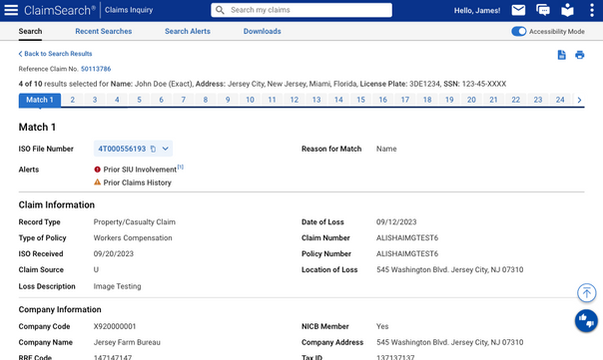The image size is (603, 360).
Task: Click the Prior SIU Involvement alert icon
Action: (x=97, y=170)
